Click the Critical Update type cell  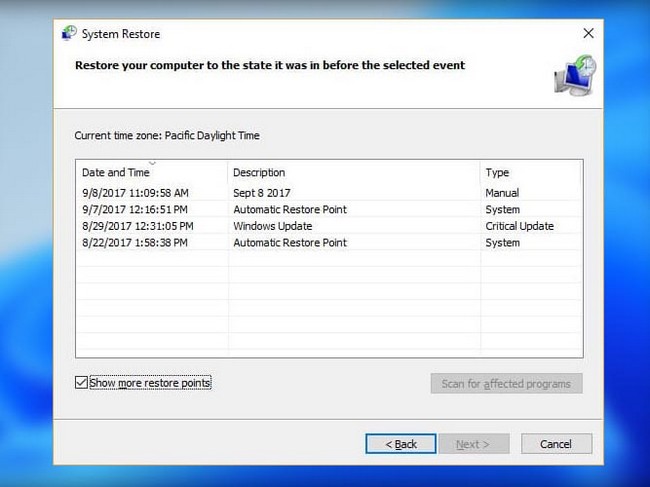pos(519,226)
